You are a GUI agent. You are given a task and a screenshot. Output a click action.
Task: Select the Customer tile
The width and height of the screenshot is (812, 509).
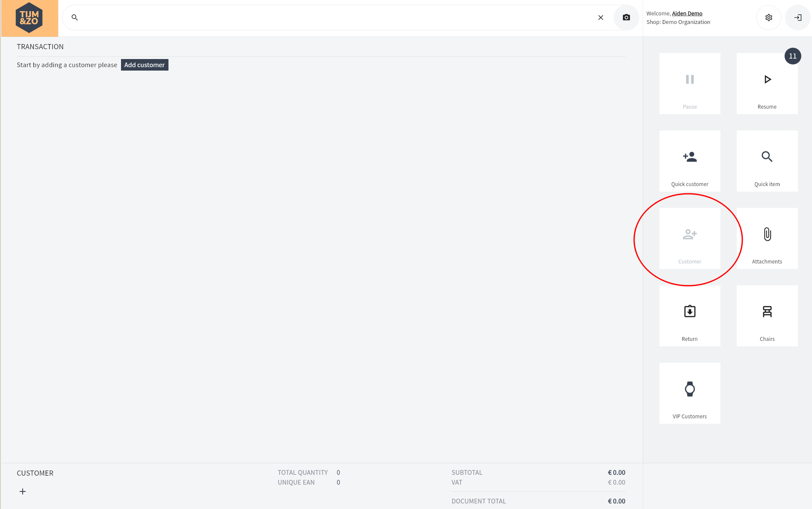point(689,239)
